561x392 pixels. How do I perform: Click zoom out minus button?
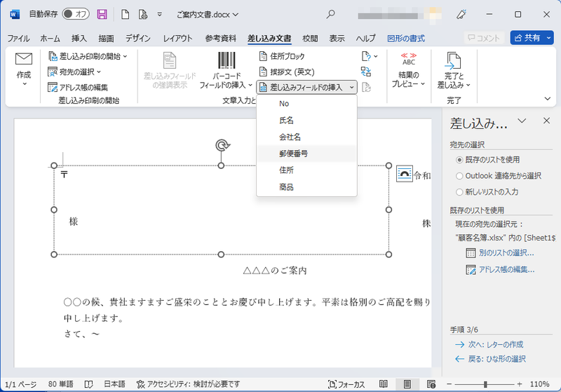[x=450, y=384]
